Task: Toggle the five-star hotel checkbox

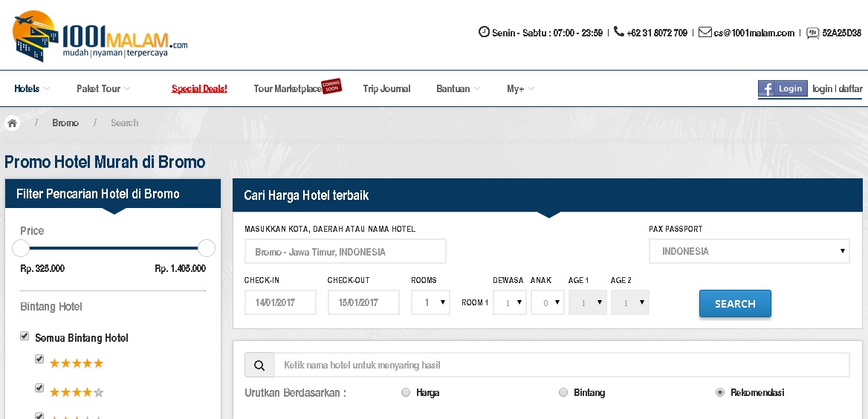Action: (x=39, y=360)
